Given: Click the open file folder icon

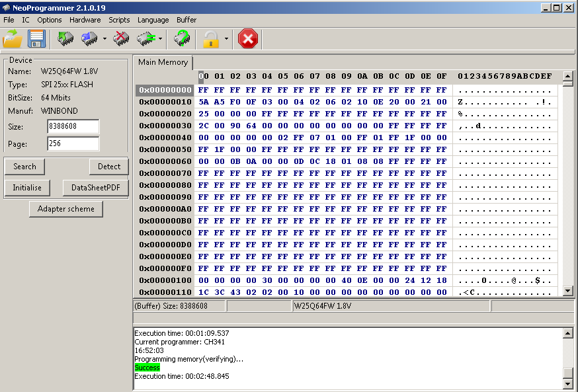Looking at the screenshot, I should click(x=12, y=39).
